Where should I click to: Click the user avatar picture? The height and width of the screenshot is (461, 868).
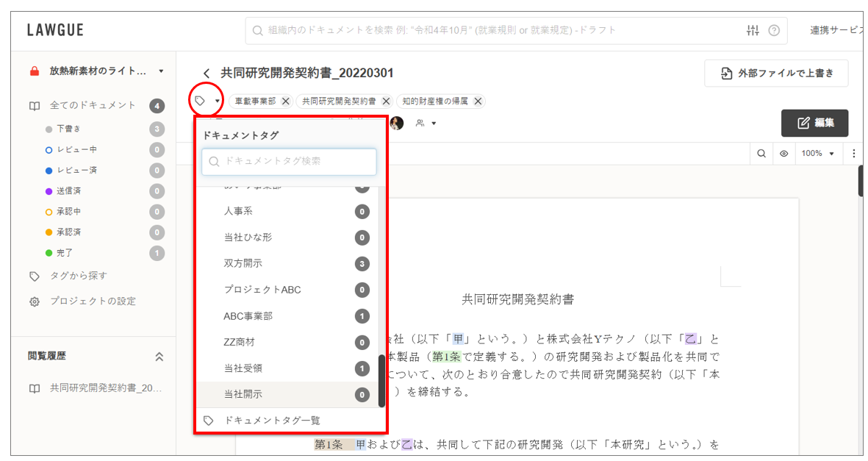pyautogui.click(x=397, y=123)
